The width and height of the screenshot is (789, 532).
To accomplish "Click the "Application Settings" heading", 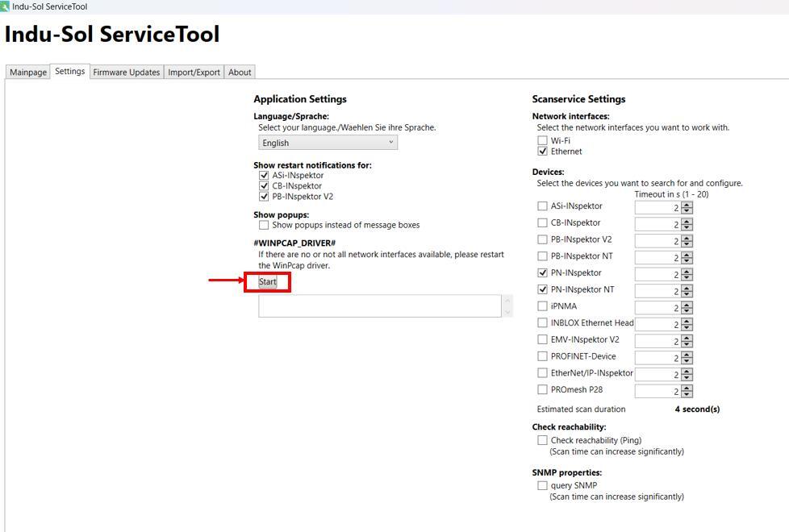I will tap(300, 99).
